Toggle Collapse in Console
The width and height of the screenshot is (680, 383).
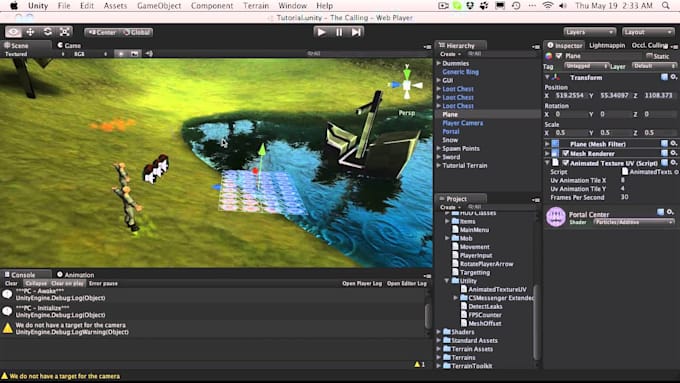pyautogui.click(x=35, y=284)
